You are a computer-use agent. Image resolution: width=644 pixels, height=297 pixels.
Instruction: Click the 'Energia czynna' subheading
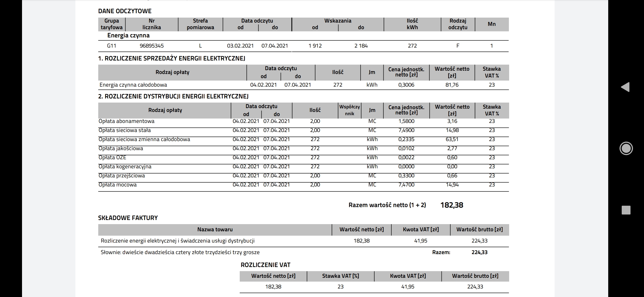point(128,35)
